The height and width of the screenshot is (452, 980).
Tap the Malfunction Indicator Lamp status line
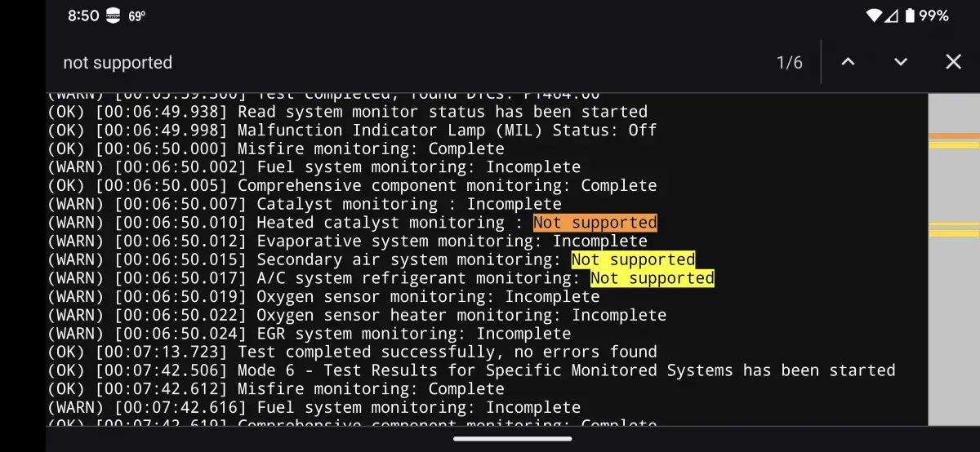pyautogui.click(x=352, y=131)
